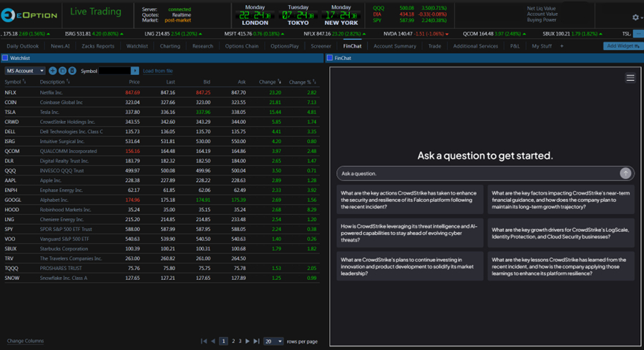Submit symbol with the arrow button
This screenshot has height=350, width=644.
click(135, 71)
